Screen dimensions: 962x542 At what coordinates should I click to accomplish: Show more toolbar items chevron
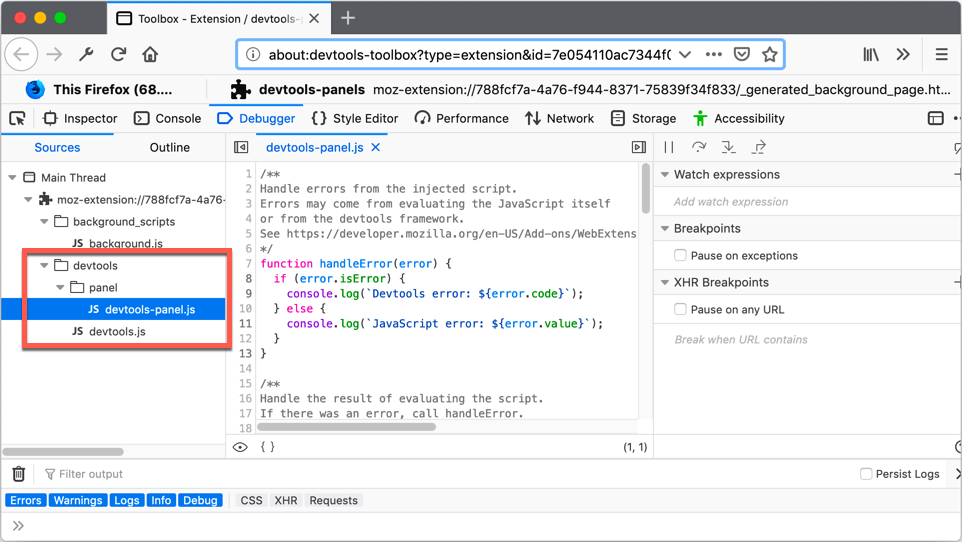902,55
